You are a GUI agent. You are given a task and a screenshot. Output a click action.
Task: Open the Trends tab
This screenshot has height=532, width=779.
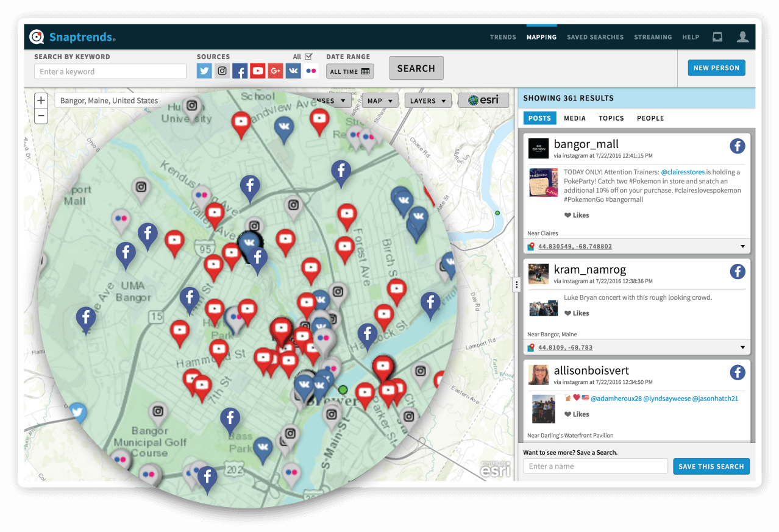click(x=503, y=37)
